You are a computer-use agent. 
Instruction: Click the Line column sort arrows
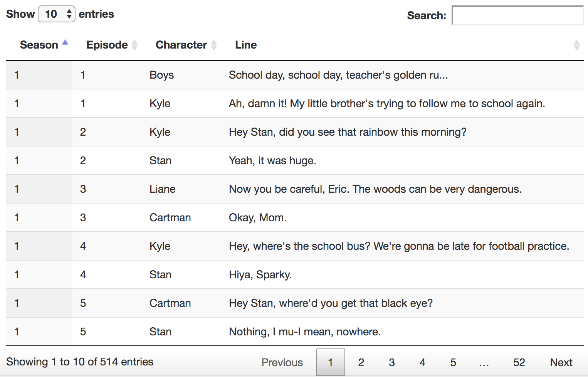point(576,45)
